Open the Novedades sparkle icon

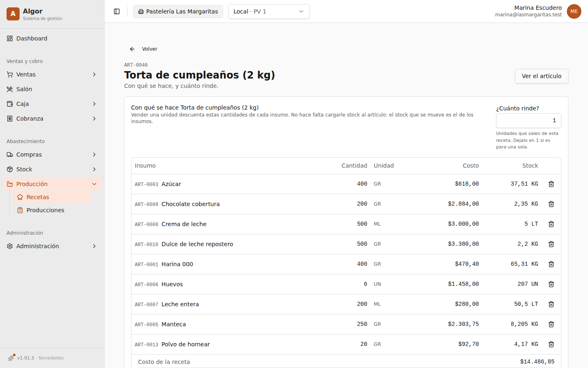11,358
